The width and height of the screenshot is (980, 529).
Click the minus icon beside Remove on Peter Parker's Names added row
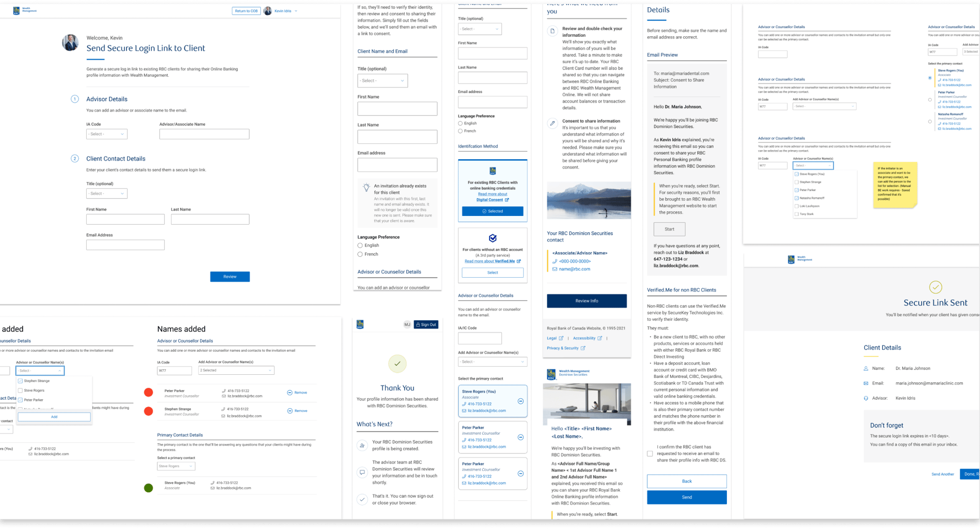tap(289, 393)
